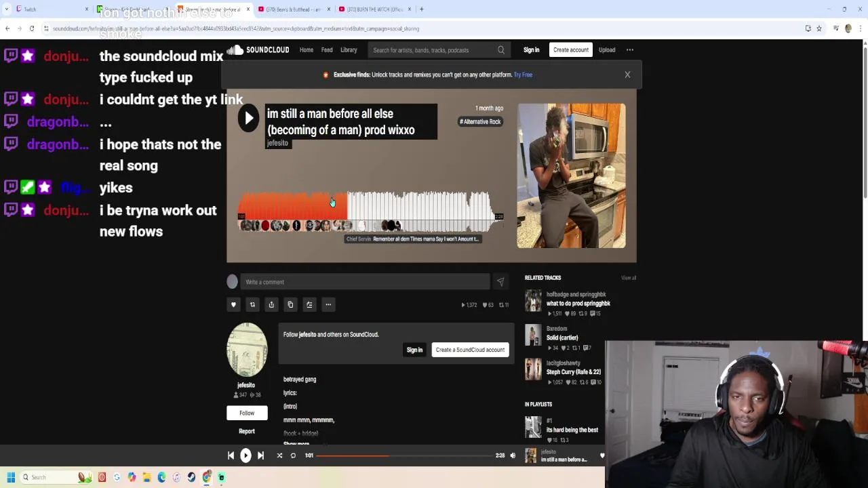The image size is (868, 488).
Task: Toggle repeat in player bar
Action: tap(293, 456)
